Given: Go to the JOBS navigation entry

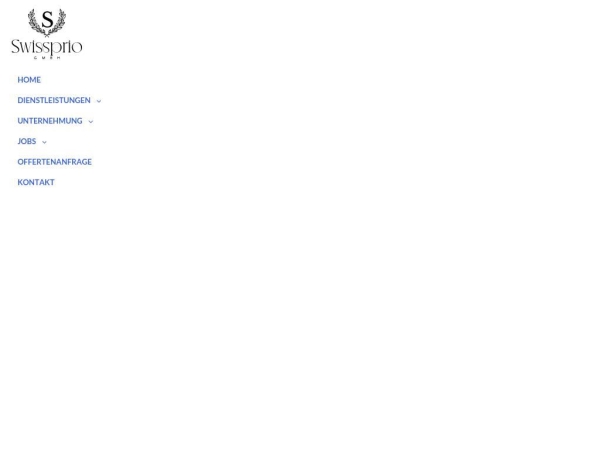Looking at the screenshot, I should tap(27, 141).
